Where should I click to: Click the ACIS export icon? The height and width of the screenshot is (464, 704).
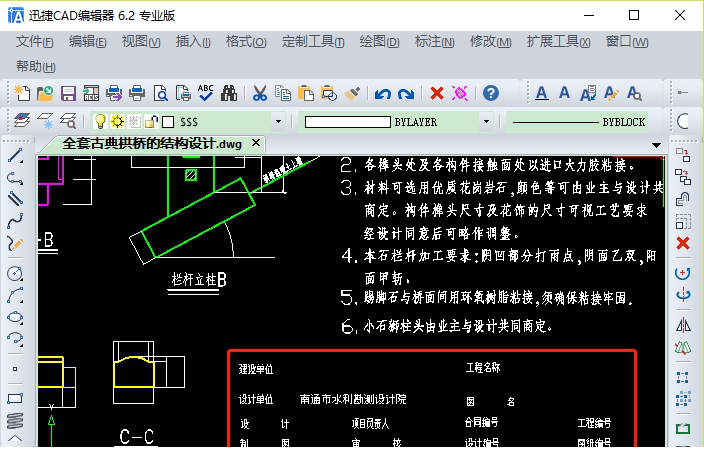click(x=91, y=93)
